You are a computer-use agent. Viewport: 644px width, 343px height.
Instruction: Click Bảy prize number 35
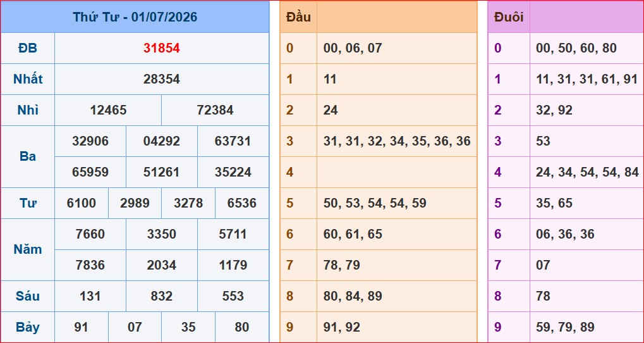188,327
